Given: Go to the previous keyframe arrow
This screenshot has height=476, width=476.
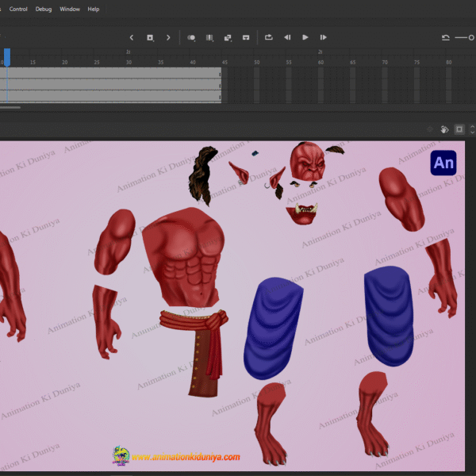Looking at the screenshot, I should (x=132, y=37).
